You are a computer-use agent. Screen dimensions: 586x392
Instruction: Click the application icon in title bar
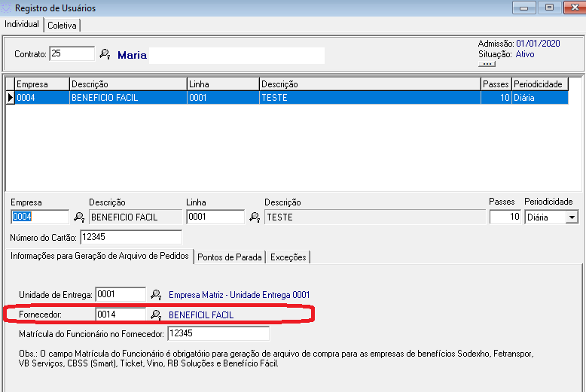8,8
